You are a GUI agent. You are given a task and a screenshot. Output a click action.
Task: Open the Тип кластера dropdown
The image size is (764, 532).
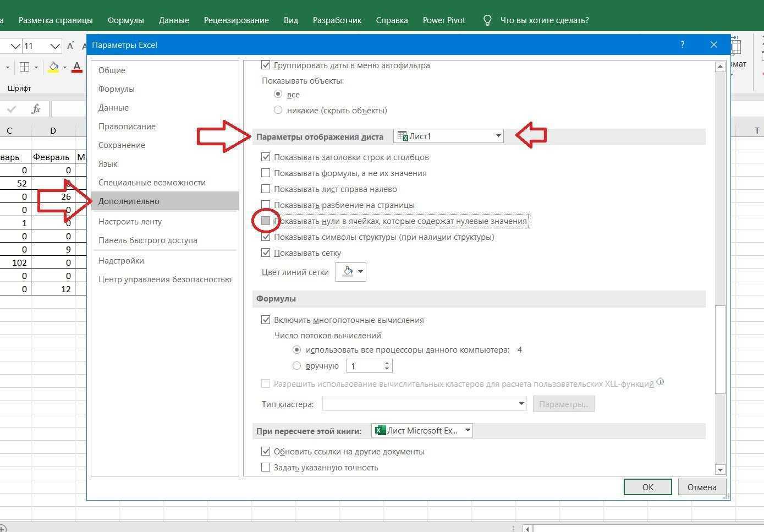coord(521,403)
